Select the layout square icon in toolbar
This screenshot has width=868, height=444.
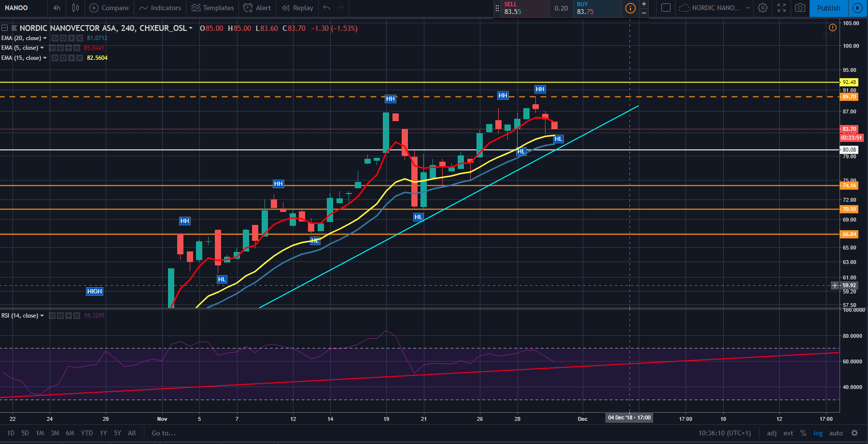click(x=666, y=8)
